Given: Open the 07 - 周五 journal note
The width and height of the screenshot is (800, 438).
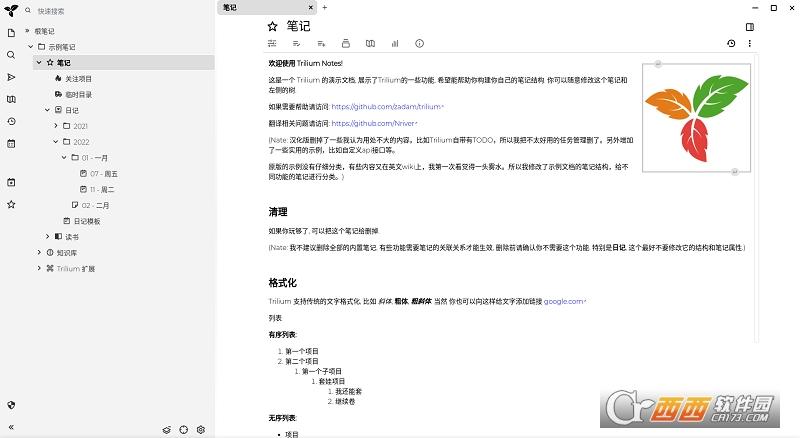Looking at the screenshot, I should (104, 174).
